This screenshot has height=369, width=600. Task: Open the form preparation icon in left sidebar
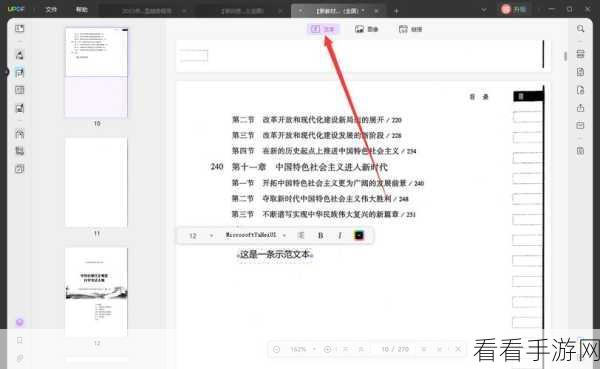[x=20, y=90]
